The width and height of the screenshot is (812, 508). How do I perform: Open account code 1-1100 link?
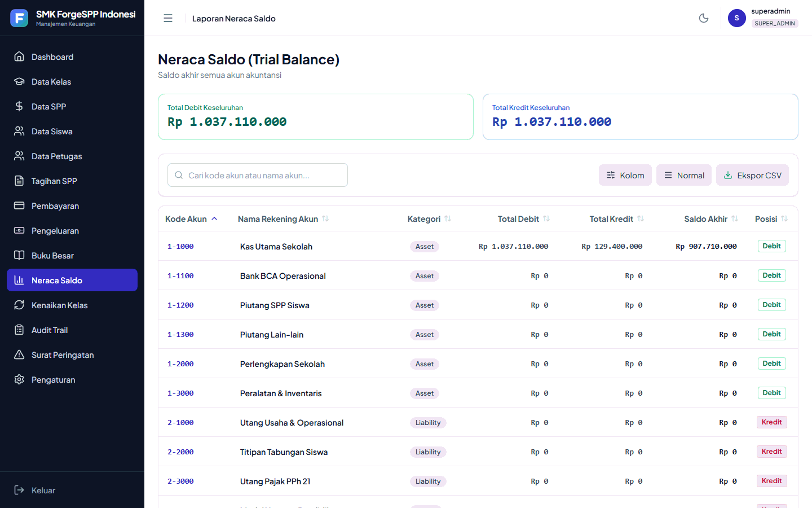point(180,275)
